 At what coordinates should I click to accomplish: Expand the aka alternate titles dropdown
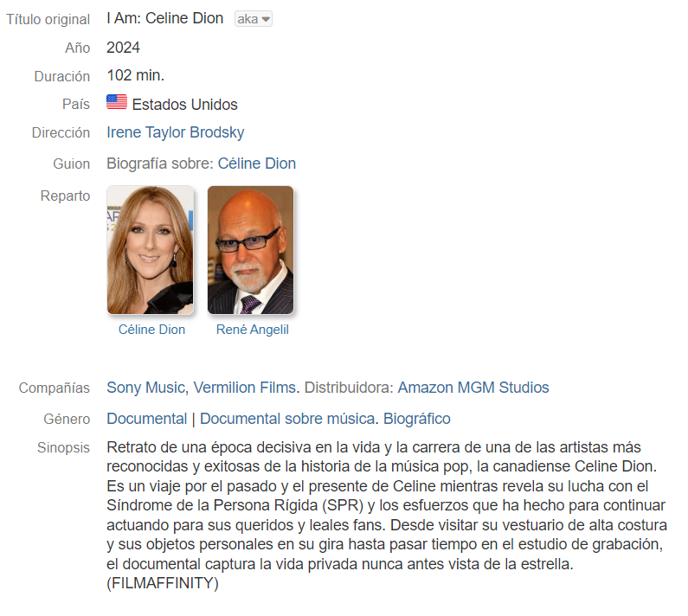coord(254,19)
